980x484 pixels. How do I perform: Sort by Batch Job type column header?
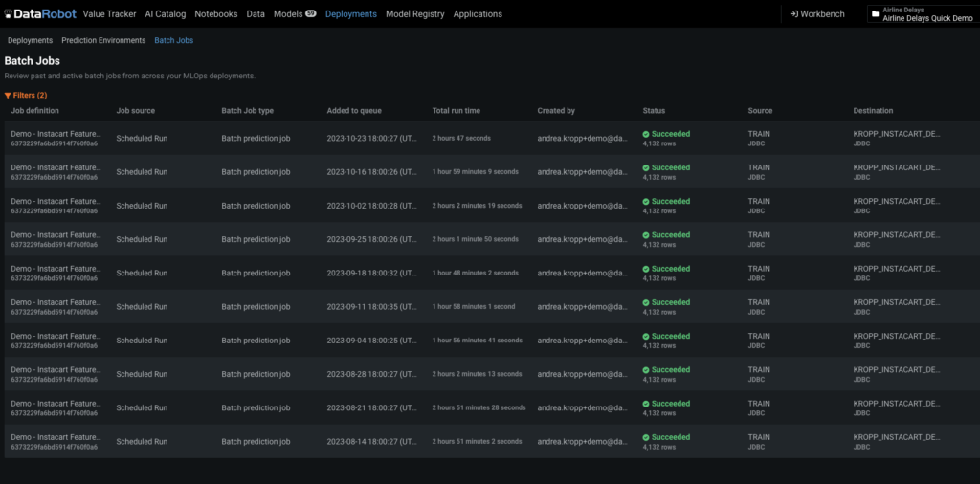[x=248, y=111]
